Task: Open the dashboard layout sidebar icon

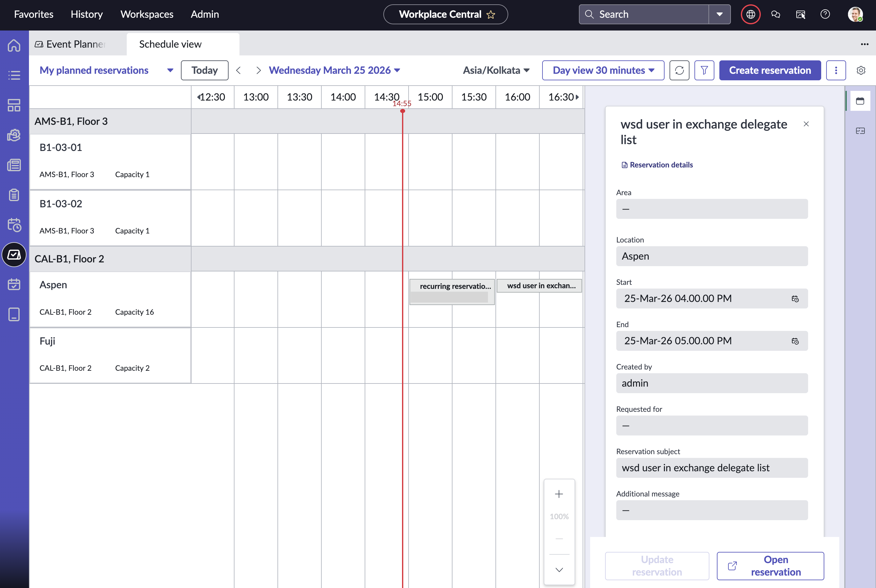Action: [14, 106]
